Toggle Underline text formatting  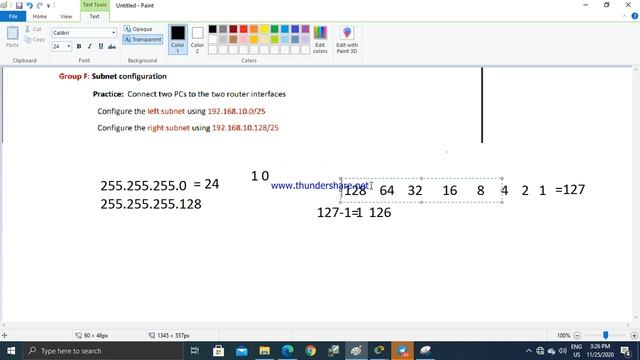(101, 47)
